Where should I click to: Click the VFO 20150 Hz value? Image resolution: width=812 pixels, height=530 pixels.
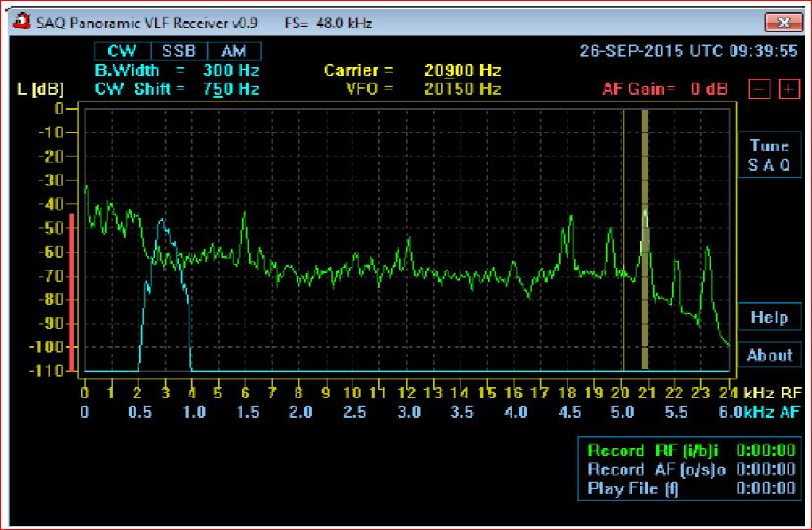tap(462, 89)
